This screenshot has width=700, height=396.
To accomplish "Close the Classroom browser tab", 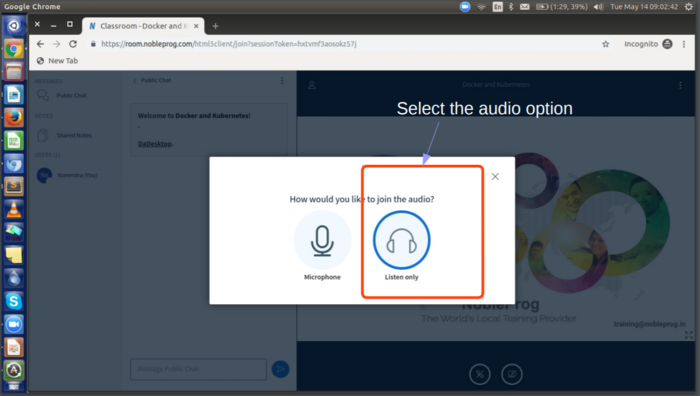I will click(196, 26).
